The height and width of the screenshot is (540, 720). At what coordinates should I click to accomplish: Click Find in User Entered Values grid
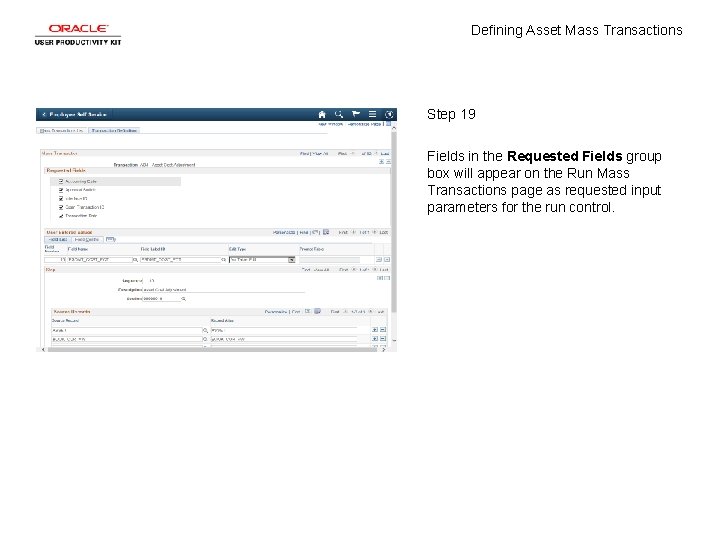pos(304,233)
